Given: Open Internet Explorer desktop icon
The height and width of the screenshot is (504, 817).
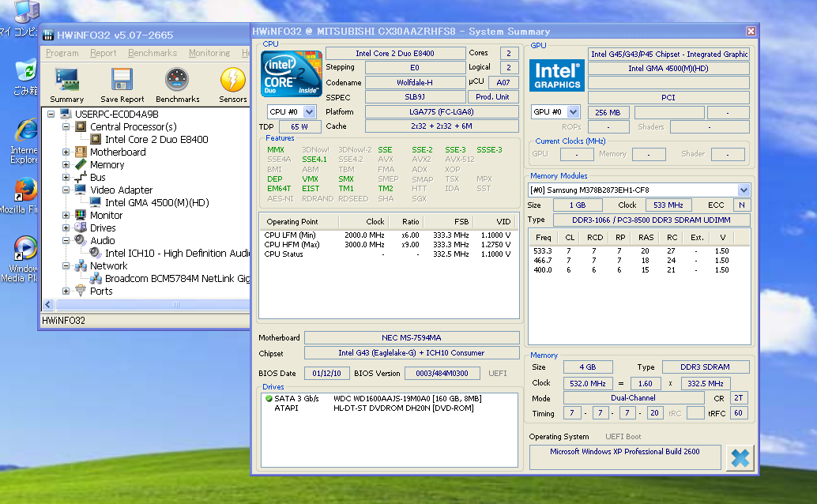Looking at the screenshot, I should click(x=25, y=131).
